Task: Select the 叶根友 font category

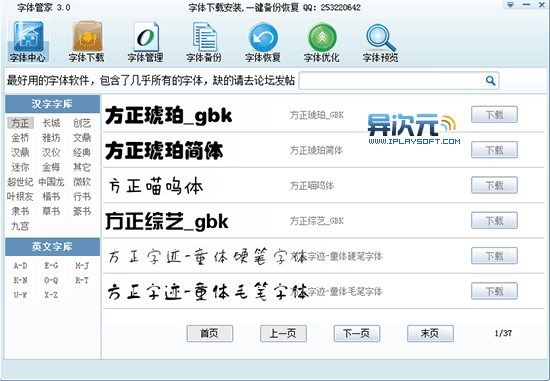Action: pos(20,196)
